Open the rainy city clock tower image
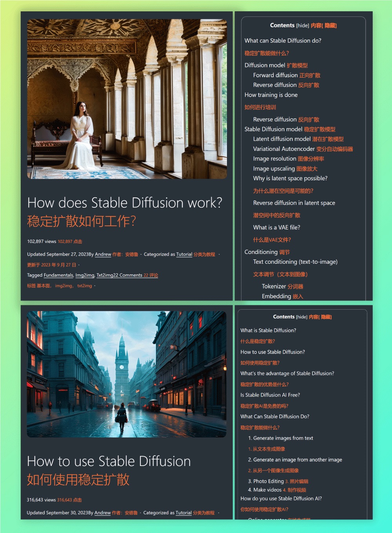The image size is (392, 533). point(126,374)
